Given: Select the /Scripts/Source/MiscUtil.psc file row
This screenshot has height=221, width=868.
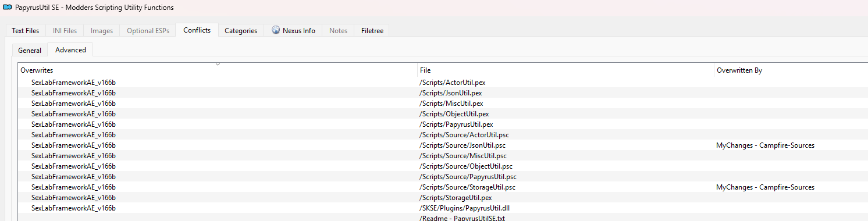Looking at the screenshot, I should tap(443, 156).
